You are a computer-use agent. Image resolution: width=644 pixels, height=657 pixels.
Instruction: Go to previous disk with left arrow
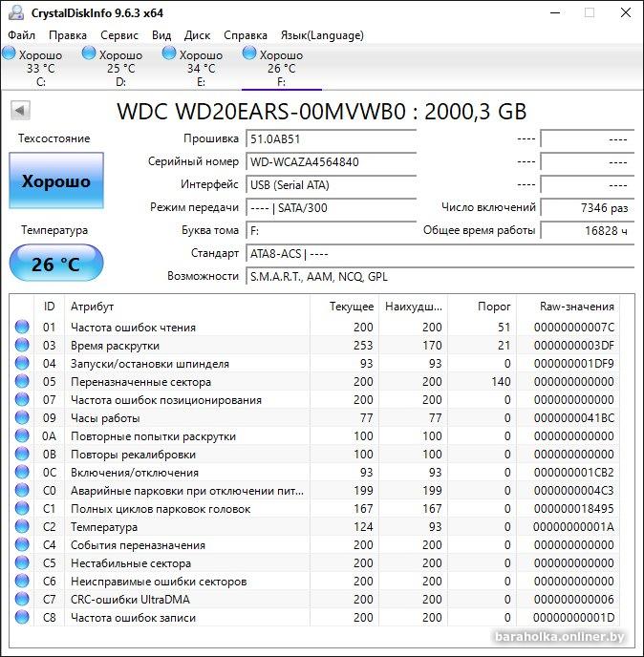point(20,111)
